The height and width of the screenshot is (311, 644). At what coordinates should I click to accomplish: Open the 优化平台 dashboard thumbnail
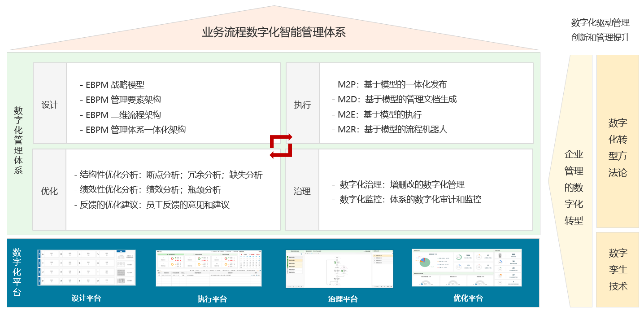pos(467,267)
